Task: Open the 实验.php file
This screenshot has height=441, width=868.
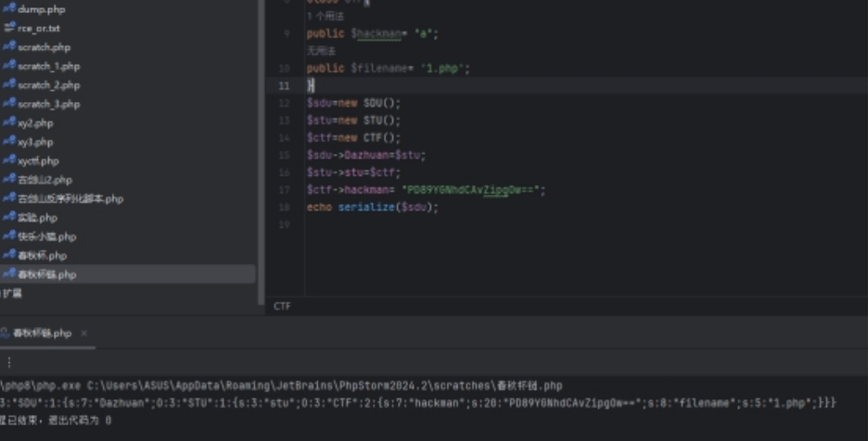Action: click(x=37, y=218)
